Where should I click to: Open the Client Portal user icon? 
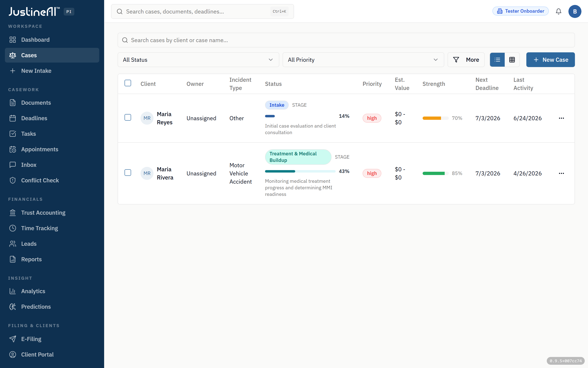[13, 355]
